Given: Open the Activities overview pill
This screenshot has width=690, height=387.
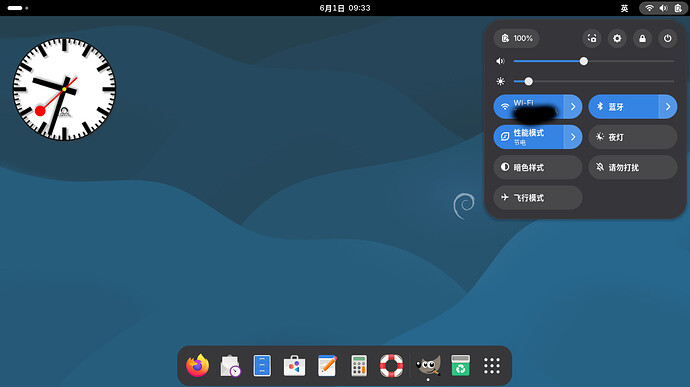Looking at the screenshot, I should point(18,8).
